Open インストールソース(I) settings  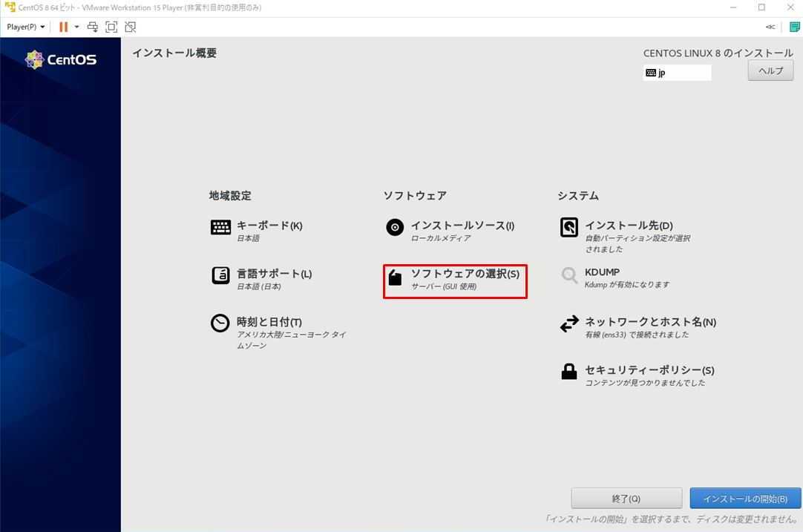tap(462, 226)
